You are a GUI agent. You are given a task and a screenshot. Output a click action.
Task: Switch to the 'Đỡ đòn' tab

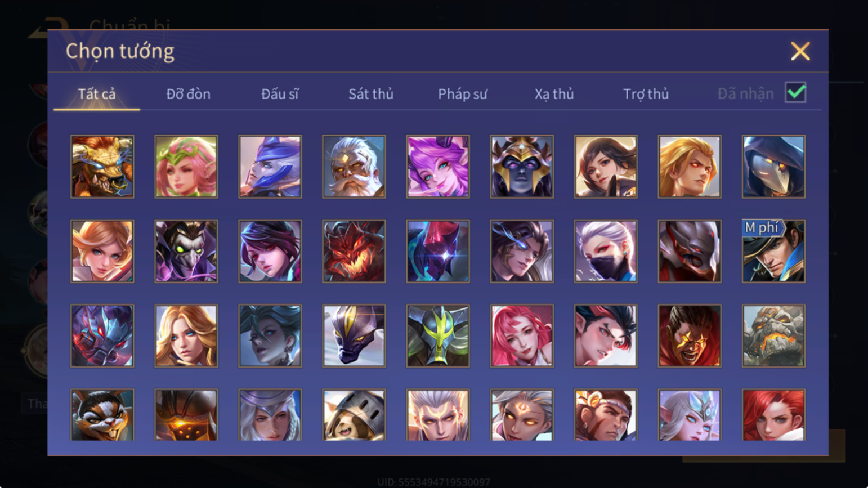188,94
